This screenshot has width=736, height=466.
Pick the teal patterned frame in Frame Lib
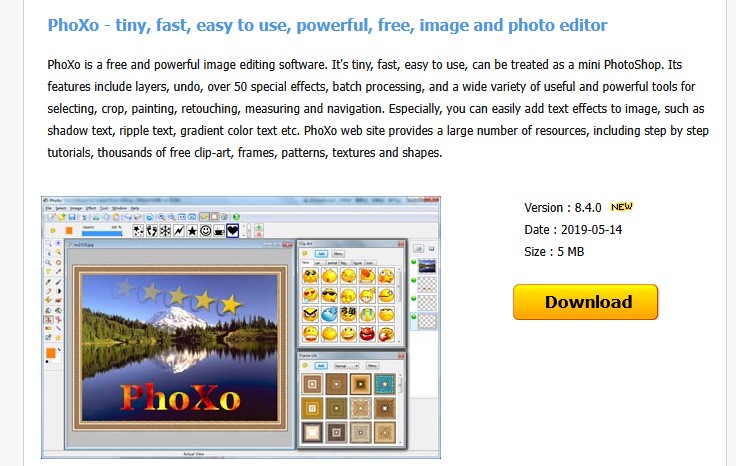385,384
